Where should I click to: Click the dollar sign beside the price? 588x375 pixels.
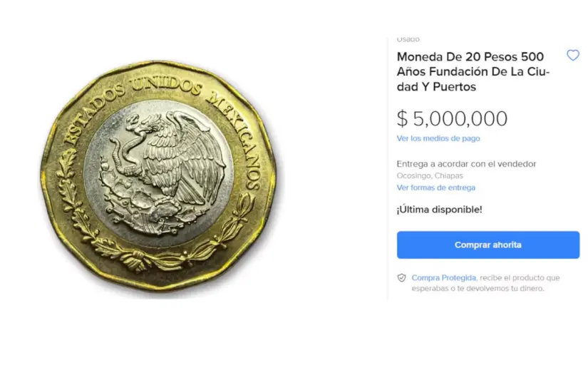pos(402,118)
